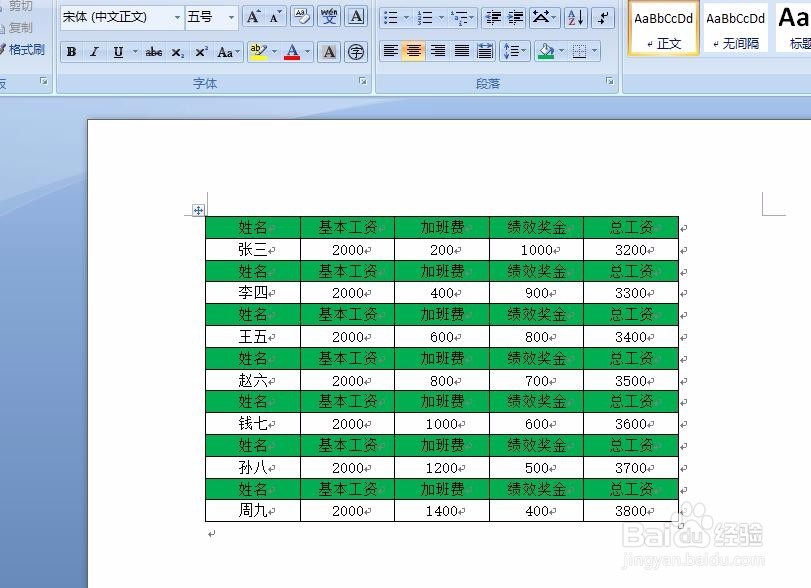Click the table move handle
The width and height of the screenshot is (811, 588).
(198, 210)
